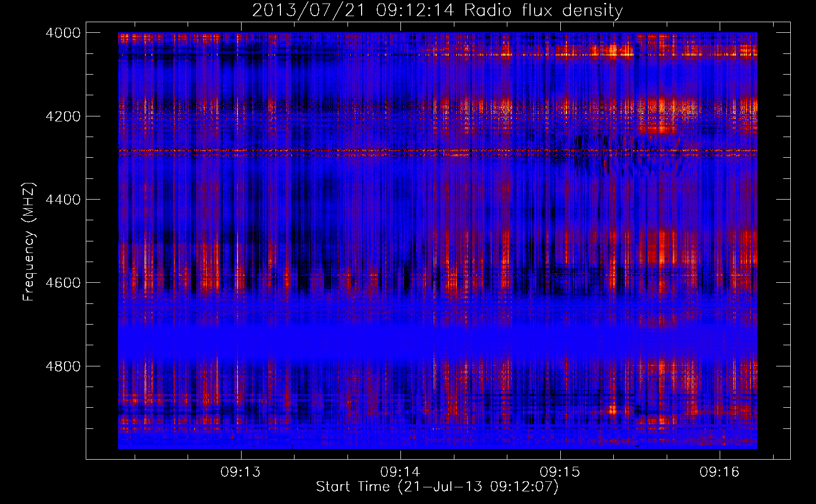Click the "Start Time (21-Jul-13 09:12:07)" label
Image resolution: width=816 pixels, height=504 pixels.
(437, 487)
